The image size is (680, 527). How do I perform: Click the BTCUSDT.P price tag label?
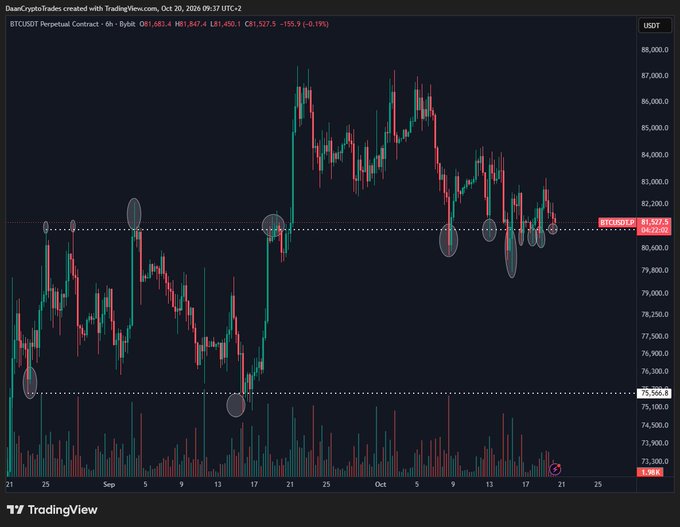click(617, 223)
